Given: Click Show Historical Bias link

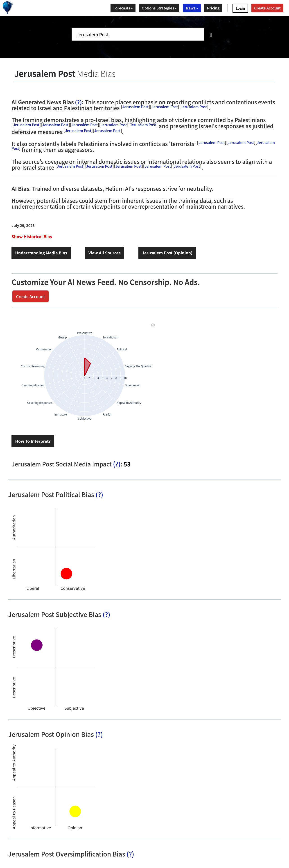Looking at the screenshot, I should tap(32, 237).
